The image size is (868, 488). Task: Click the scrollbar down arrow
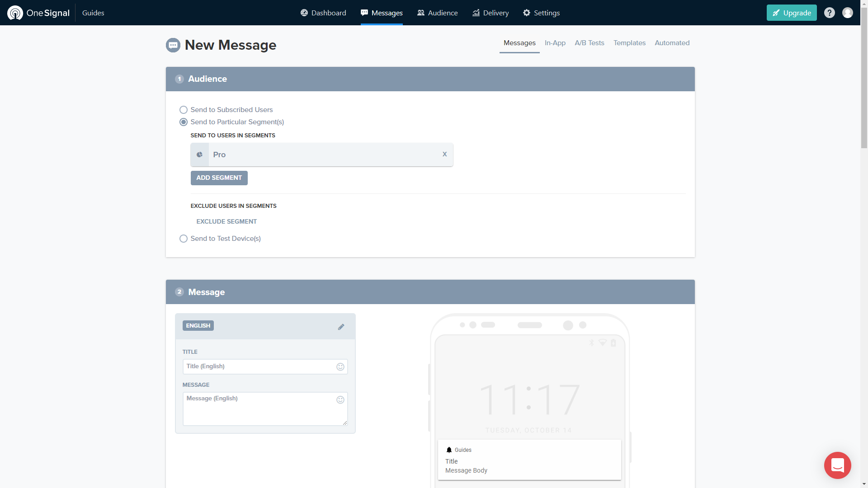coord(864,484)
